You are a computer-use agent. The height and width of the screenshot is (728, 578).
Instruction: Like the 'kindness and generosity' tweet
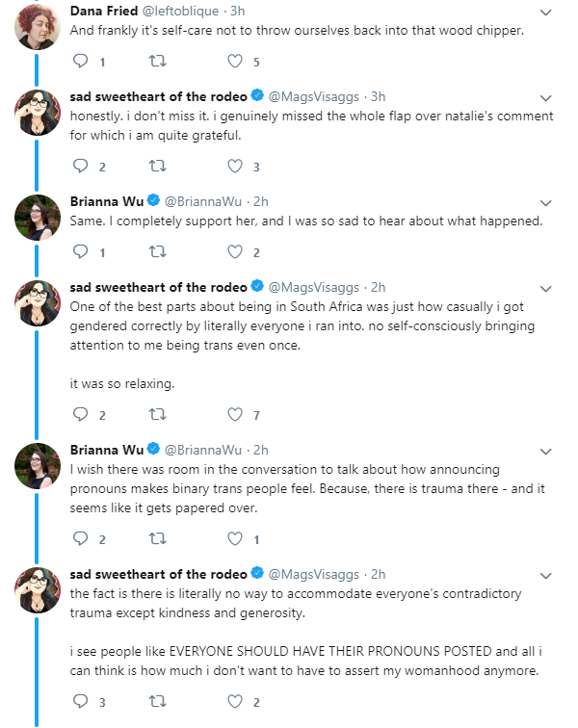pos(235,701)
